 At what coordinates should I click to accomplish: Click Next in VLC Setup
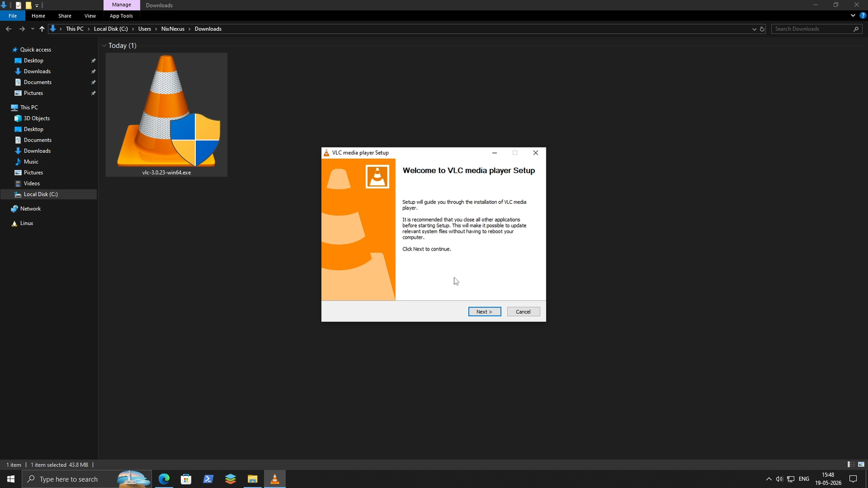pyautogui.click(x=484, y=312)
